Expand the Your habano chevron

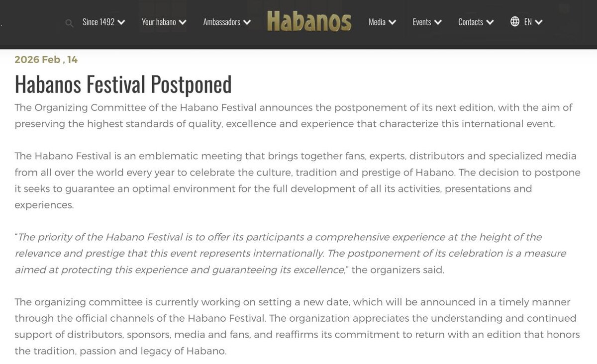point(182,22)
